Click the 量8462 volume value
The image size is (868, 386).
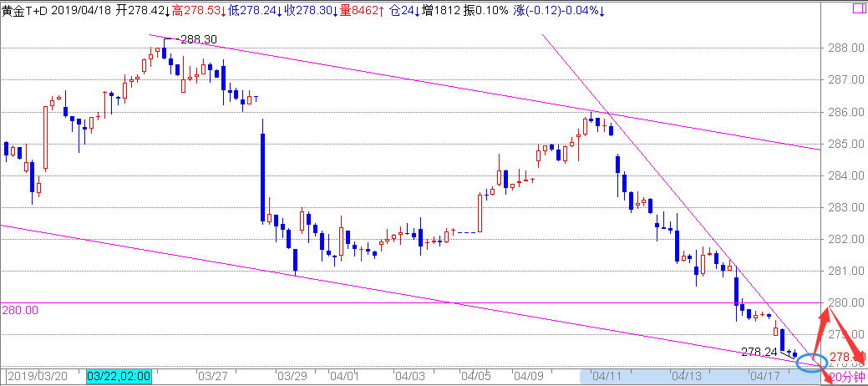[x=359, y=11]
